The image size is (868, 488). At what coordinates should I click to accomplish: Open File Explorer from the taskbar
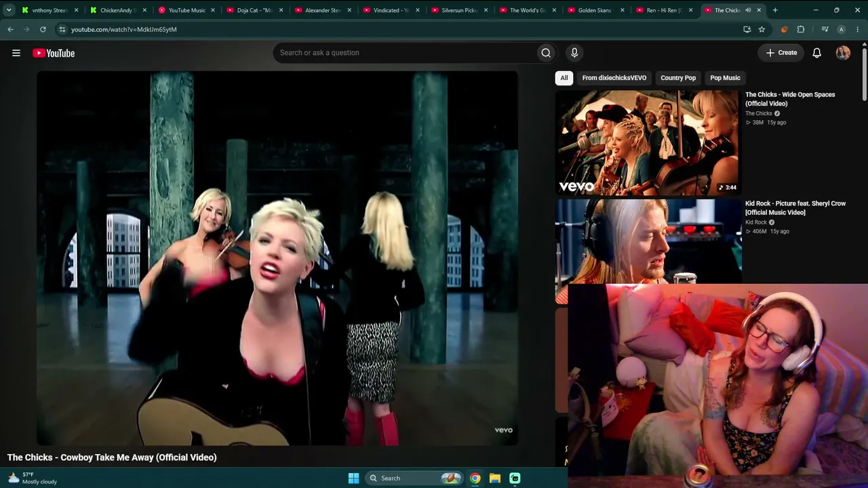pos(495,478)
